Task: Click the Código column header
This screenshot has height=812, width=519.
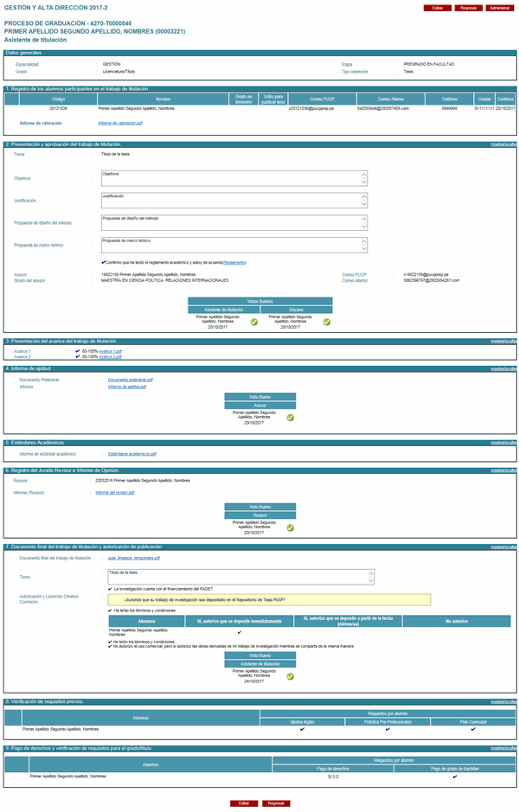Action: [59, 99]
